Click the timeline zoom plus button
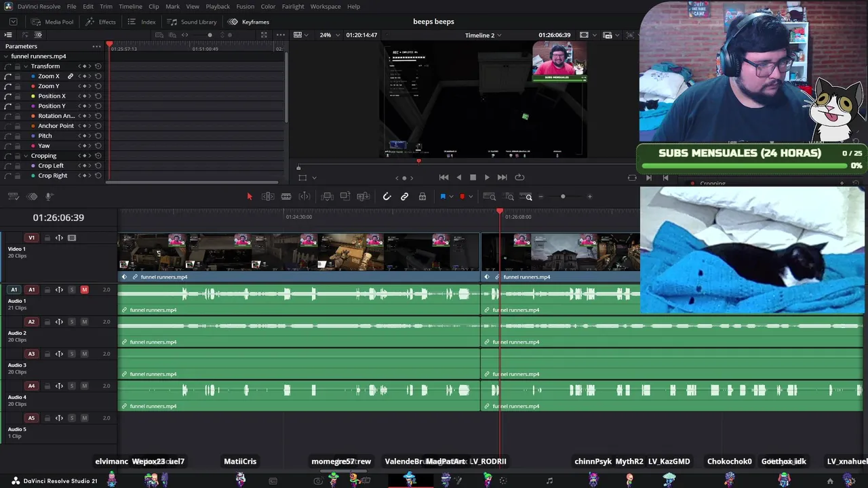The height and width of the screenshot is (488, 868). pos(589,197)
